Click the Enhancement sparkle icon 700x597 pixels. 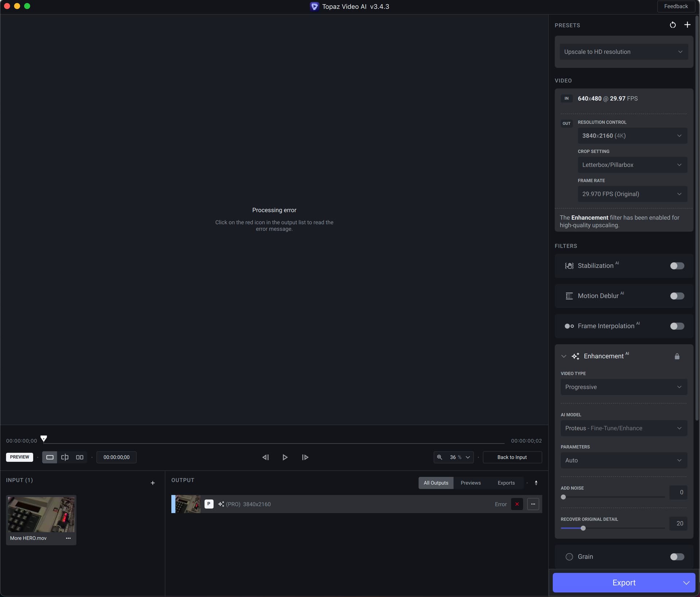coord(576,356)
